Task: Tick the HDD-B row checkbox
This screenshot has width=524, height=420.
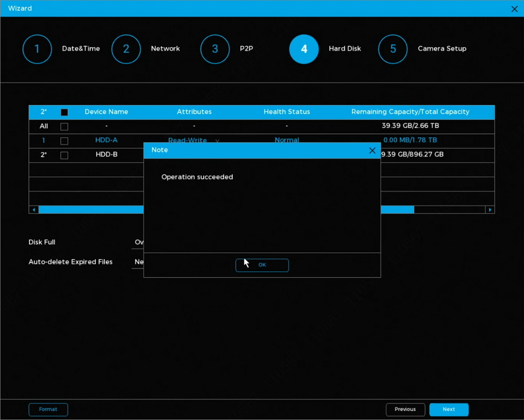Action: [x=64, y=155]
